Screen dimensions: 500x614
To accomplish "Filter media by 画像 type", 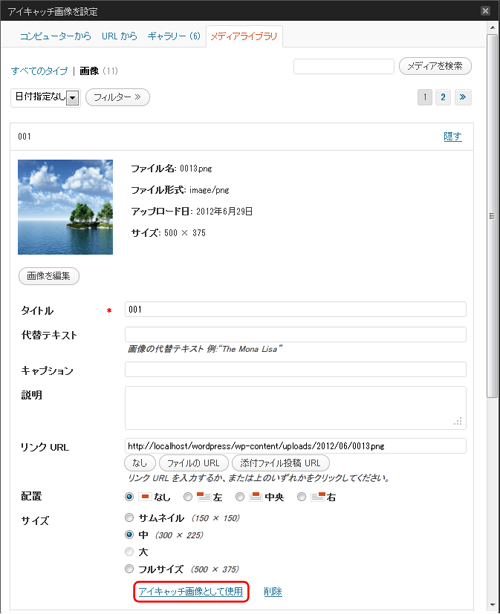I will tap(89, 71).
